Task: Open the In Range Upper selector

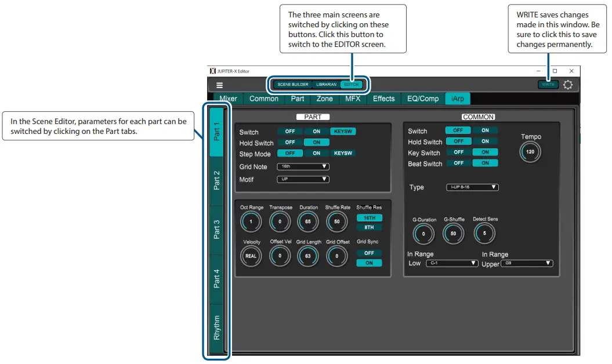Action: coord(526,263)
